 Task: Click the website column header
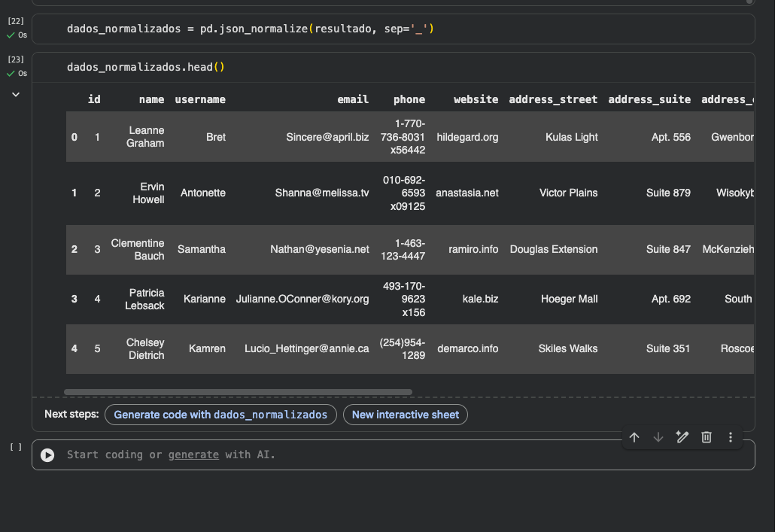pos(476,99)
